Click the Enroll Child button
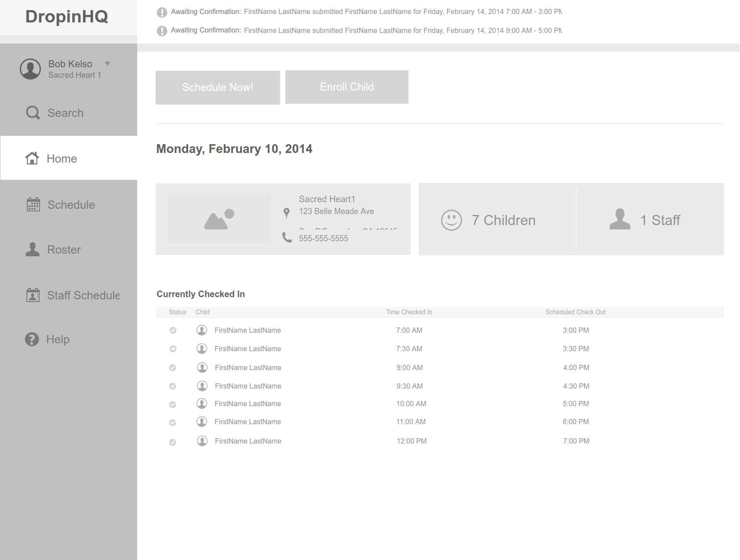 [347, 87]
